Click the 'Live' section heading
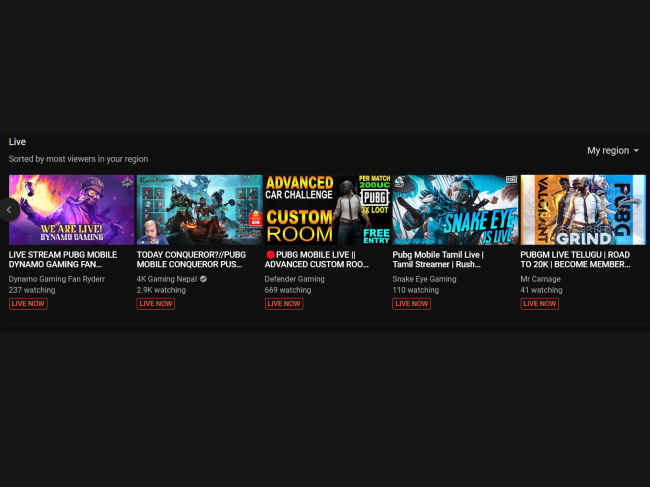Viewport: 650px width, 487px height. (x=17, y=142)
